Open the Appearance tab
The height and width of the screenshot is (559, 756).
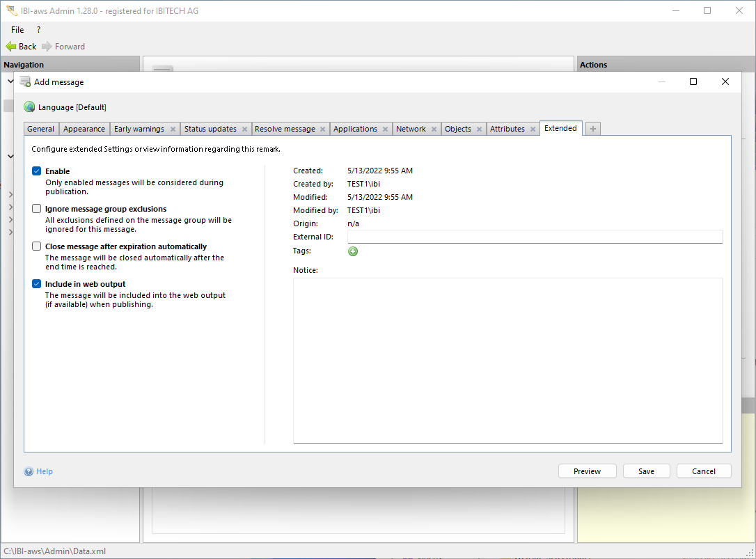pyautogui.click(x=84, y=129)
